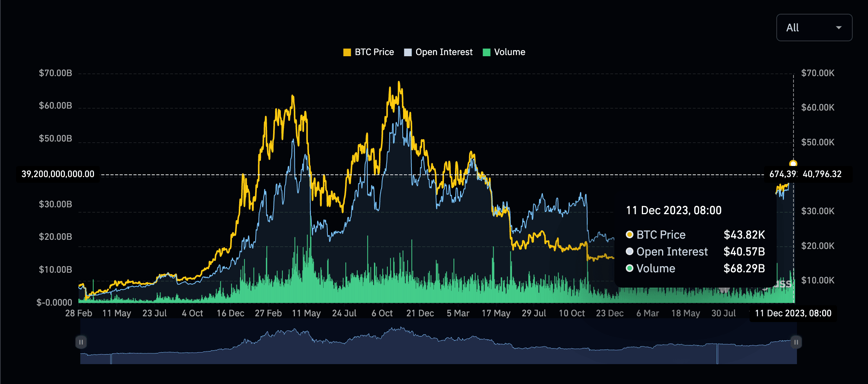Click the $10.00B left axis label
This screenshot has height=384, width=868.
(55, 270)
